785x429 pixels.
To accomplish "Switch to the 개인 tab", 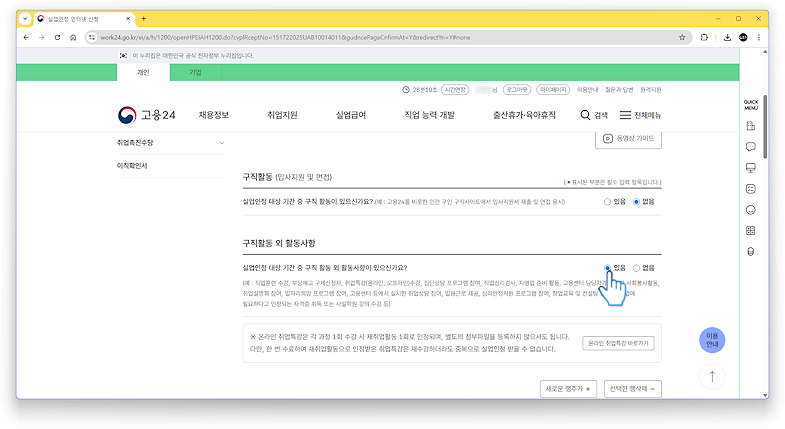I will tap(143, 72).
